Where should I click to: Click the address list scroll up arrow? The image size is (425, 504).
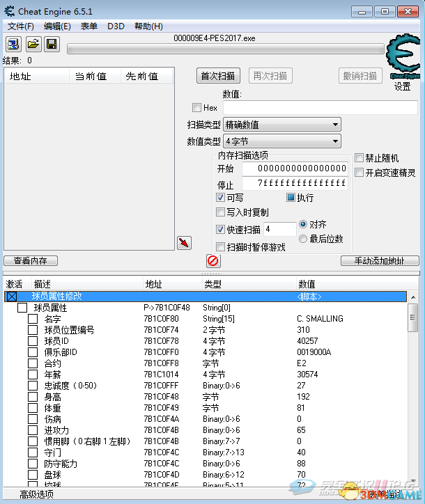point(412,297)
